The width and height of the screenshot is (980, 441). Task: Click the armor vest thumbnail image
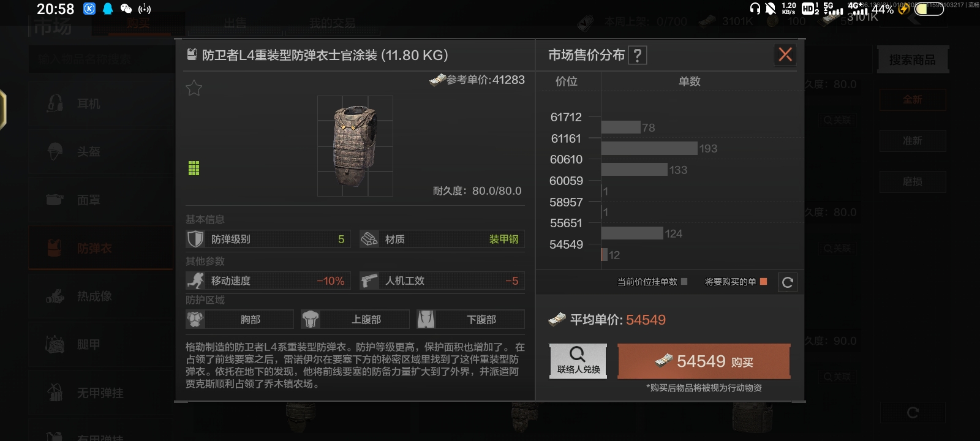click(355, 146)
